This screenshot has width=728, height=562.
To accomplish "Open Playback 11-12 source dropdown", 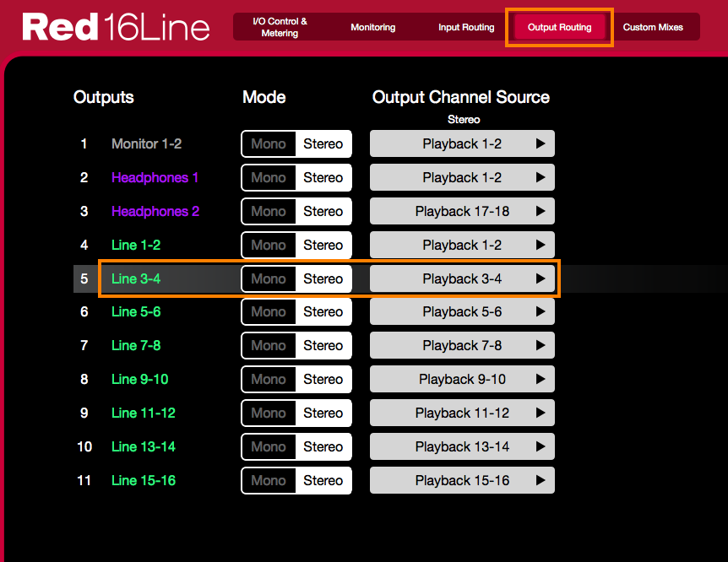I will 462,413.
